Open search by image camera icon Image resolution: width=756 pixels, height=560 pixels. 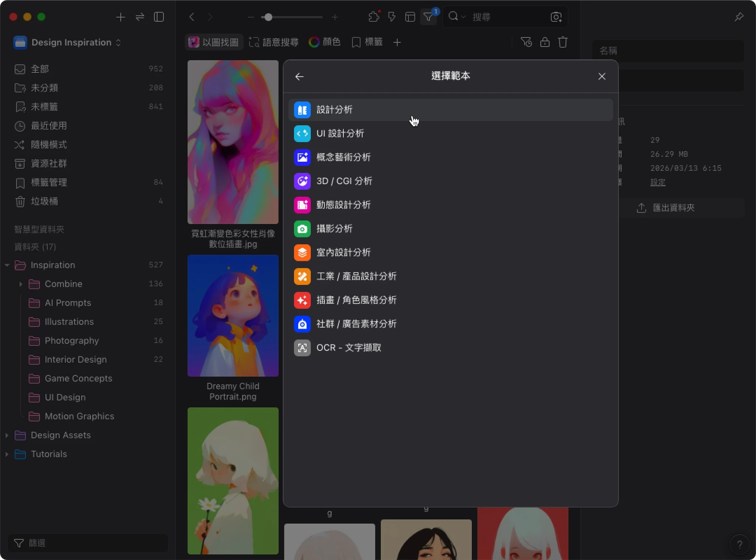pyautogui.click(x=556, y=17)
